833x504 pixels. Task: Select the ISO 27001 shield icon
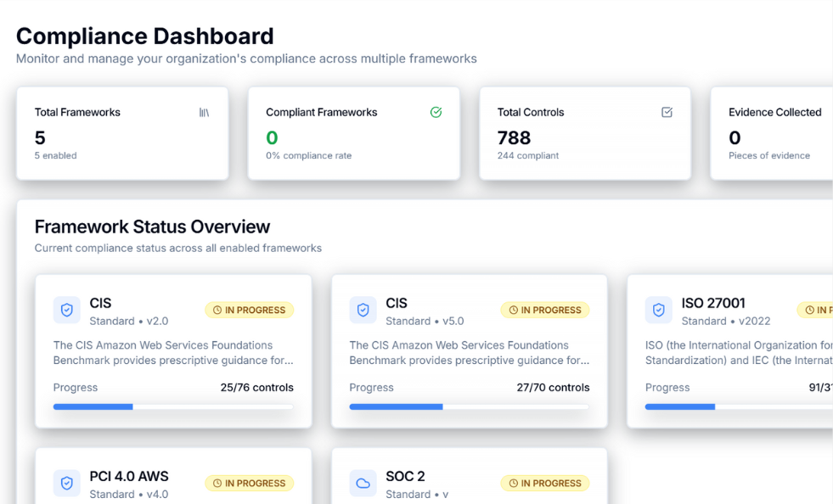pyautogui.click(x=658, y=311)
